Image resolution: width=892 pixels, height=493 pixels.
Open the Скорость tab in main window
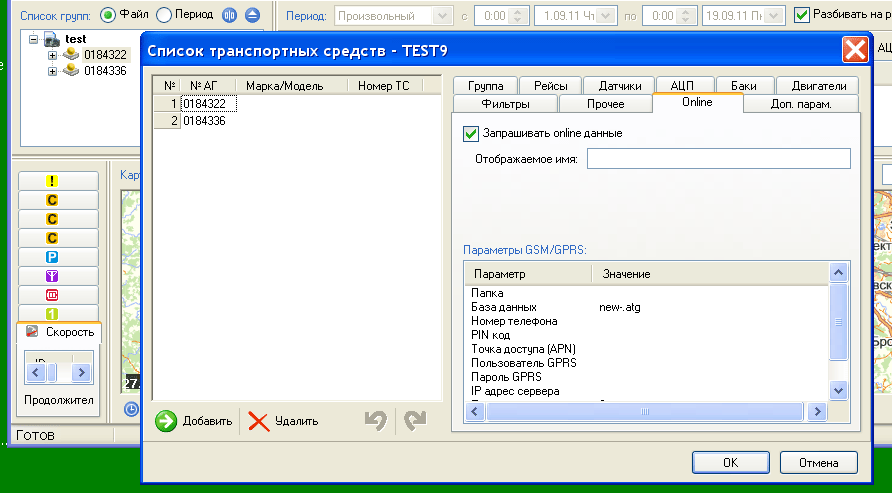(x=59, y=332)
